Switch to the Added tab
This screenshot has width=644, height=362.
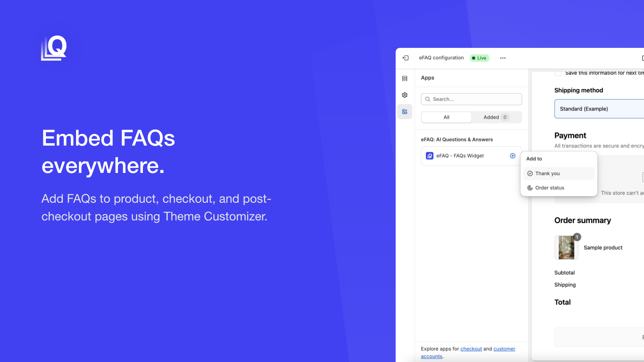pyautogui.click(x=496, y=117)
